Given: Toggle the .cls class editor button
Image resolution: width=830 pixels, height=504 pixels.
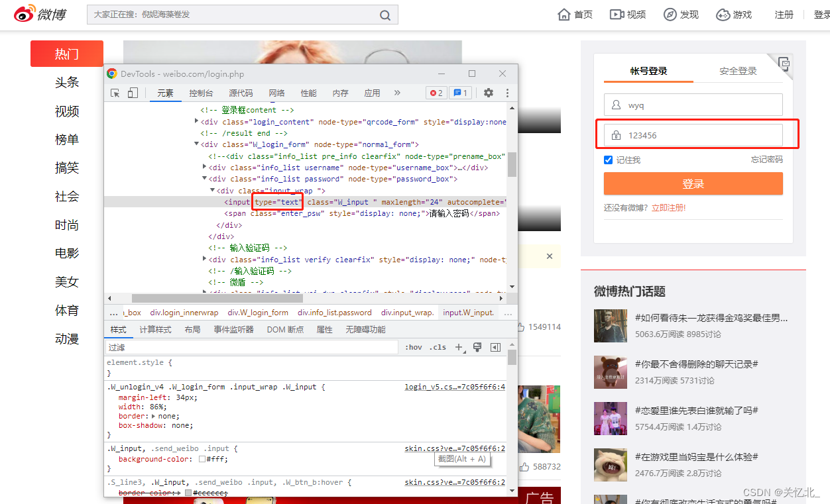Looking at the screenshot, I should (x=438, y=347).
